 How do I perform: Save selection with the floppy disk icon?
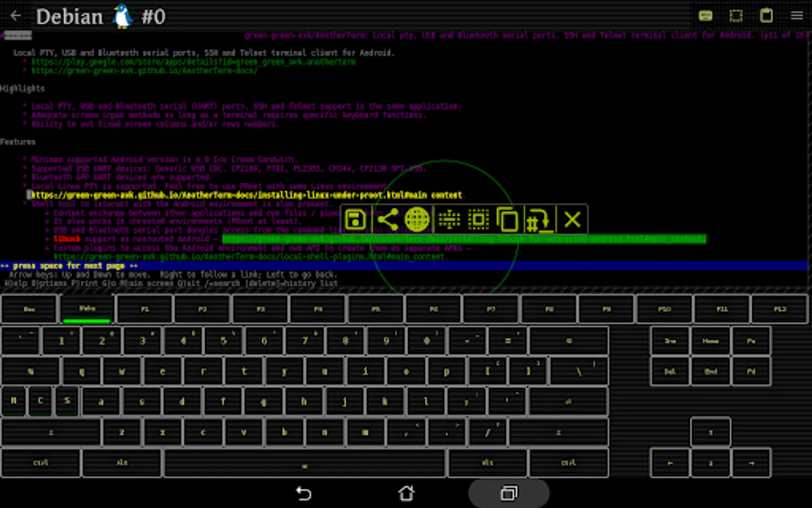355,220
